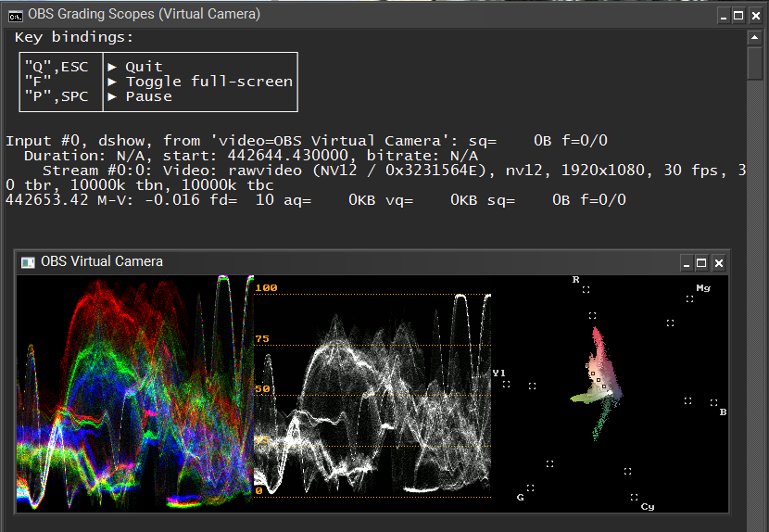This screenshot has height=532, width=769.
Task: Click the console icon in OBS Grading Scopes title bar
Action: pos(15,16)
